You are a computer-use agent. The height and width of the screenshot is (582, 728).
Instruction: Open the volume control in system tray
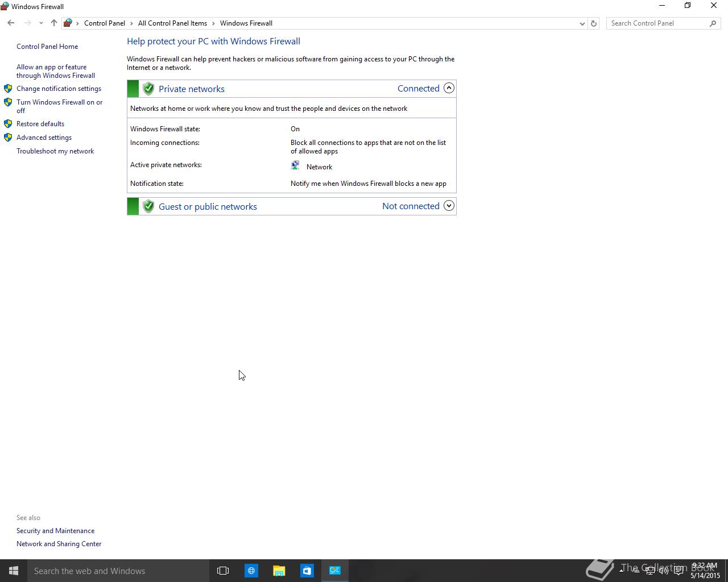tap(664, 571)
